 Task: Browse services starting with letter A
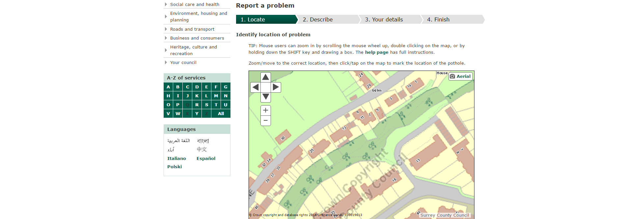pyautogui.click(x=168, y=87)
